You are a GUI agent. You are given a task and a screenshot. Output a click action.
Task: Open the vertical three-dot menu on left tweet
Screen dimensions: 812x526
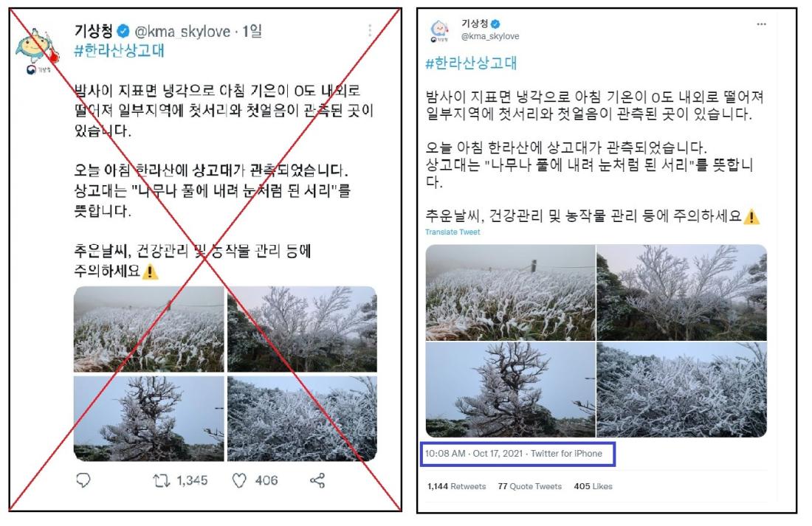coord(370,30)
